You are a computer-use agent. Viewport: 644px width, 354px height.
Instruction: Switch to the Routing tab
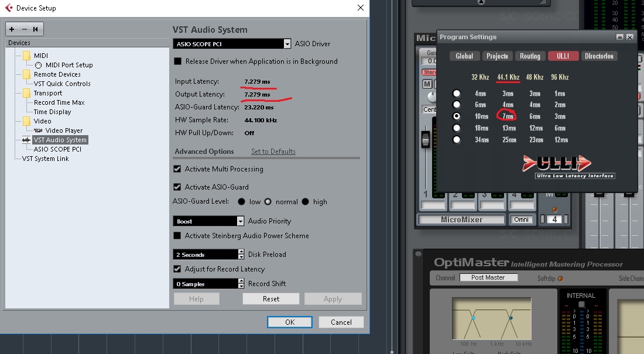coord(530,56)
